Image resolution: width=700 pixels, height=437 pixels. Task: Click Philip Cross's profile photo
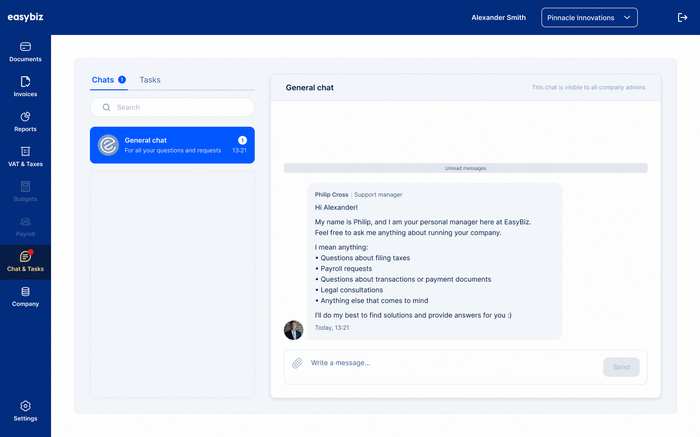pos(293,330)
